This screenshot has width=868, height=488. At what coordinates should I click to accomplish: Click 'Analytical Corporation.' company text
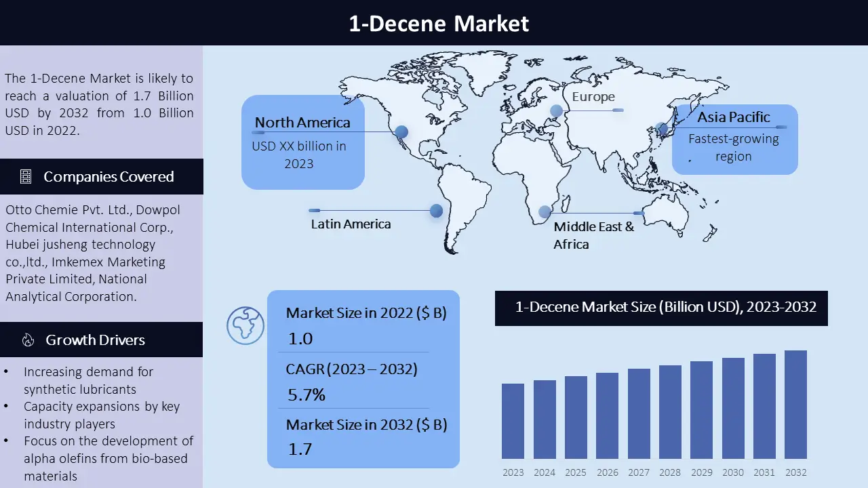tap(71, 296)
